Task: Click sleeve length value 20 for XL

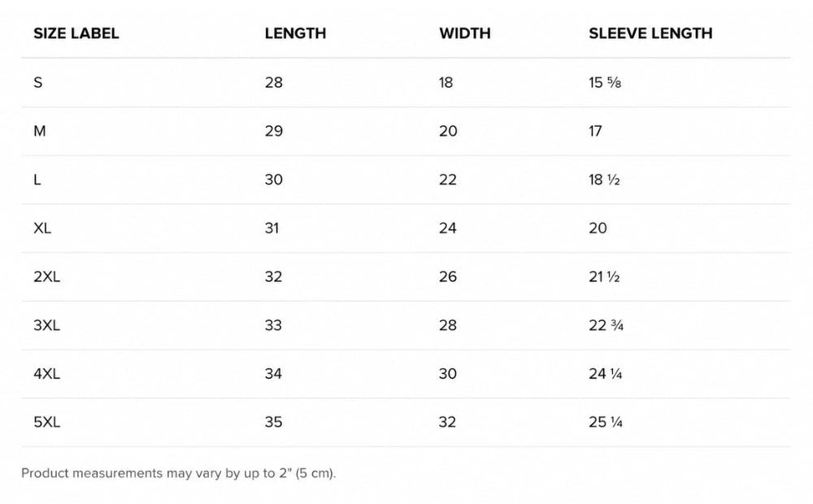Action: (x=598, y=228)
